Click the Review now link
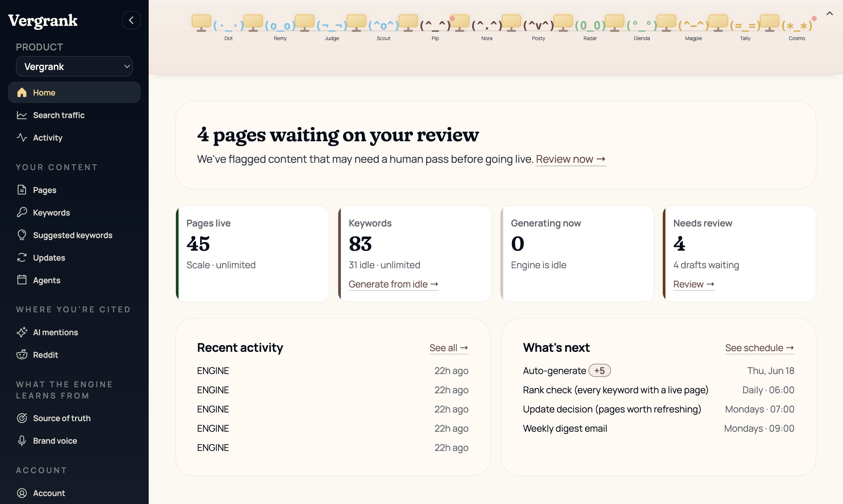843x504 pixels. pyautogui.click(x=571, y=159)
